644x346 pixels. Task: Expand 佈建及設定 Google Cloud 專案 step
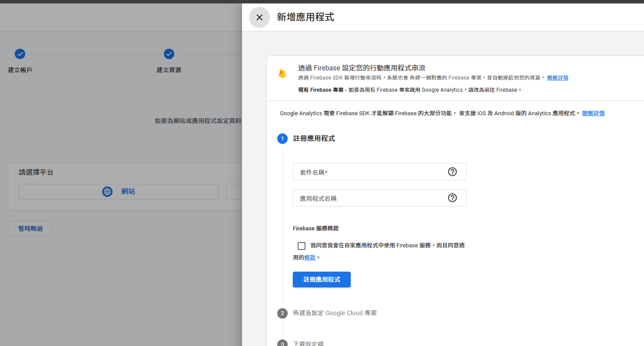click(x=335, y=313)
